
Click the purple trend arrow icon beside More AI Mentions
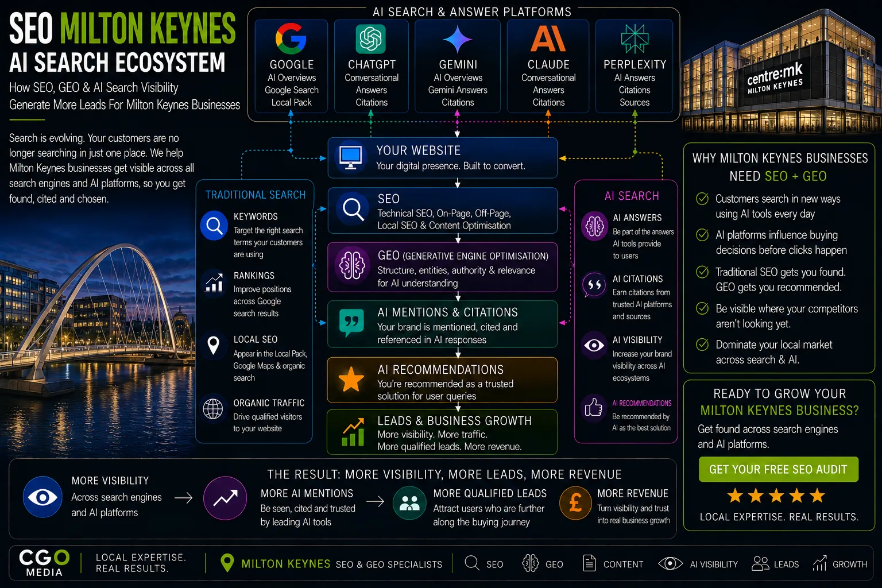coord(225,498)
